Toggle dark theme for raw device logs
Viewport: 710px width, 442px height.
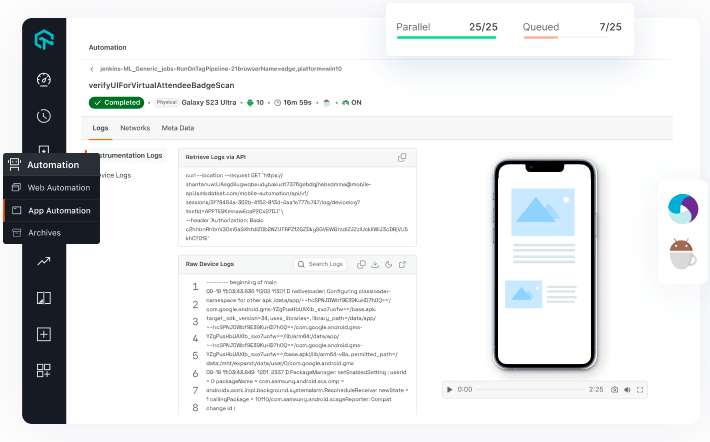point(388,265)
